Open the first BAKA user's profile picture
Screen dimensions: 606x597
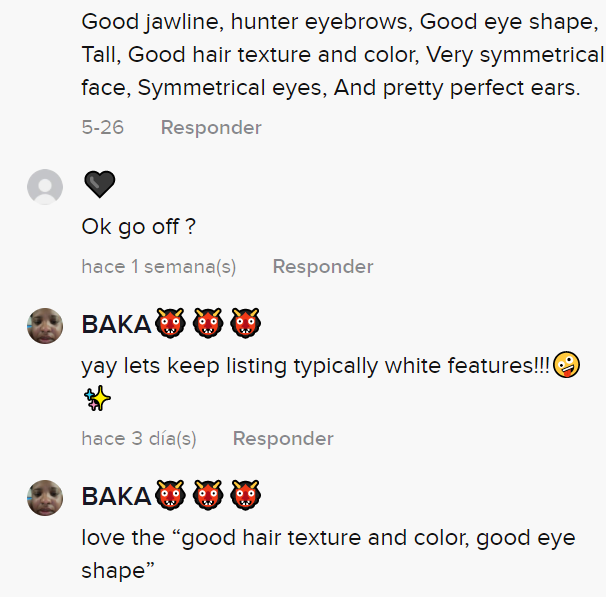click(45, 326)
